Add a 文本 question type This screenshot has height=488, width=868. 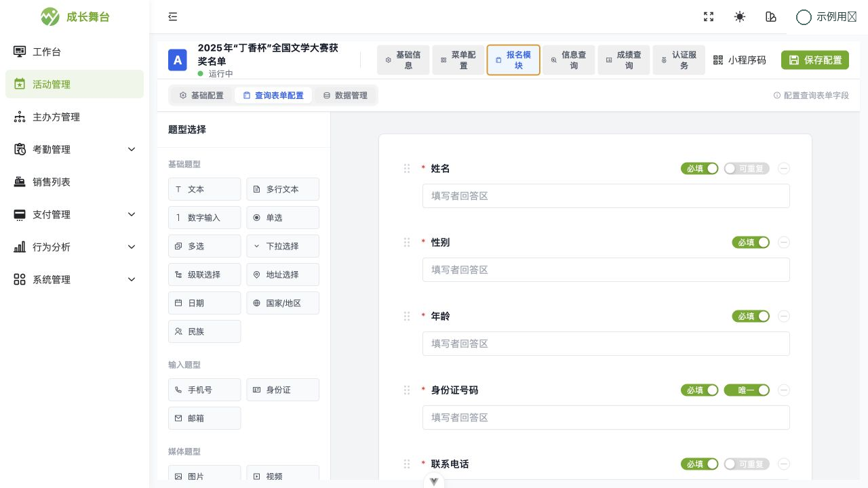pyautogui.click(x=205, y=189)
